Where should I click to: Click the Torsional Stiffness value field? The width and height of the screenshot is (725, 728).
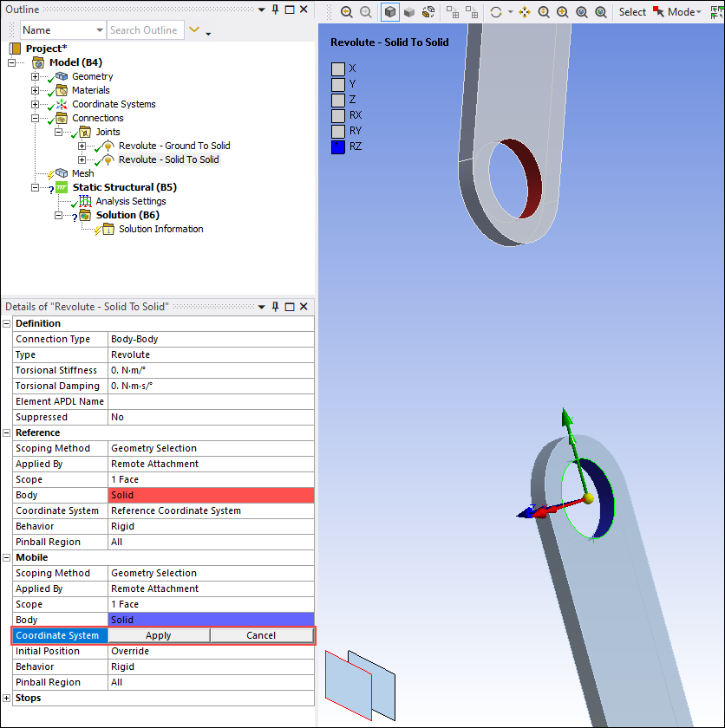[211, 371]
